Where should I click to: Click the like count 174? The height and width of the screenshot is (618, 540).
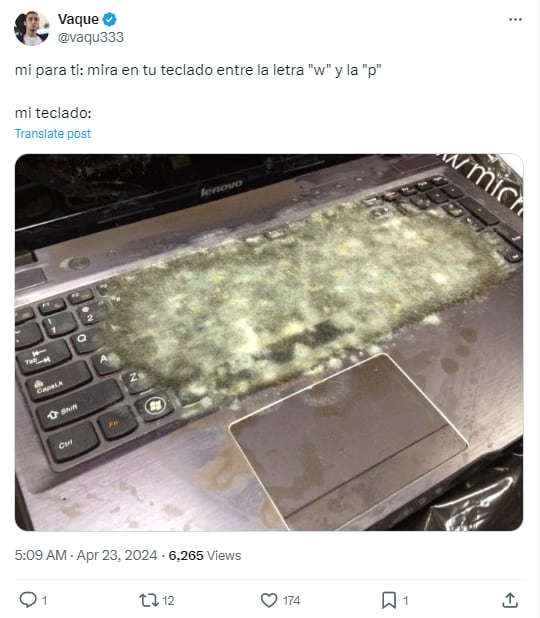tap(291, 601)
